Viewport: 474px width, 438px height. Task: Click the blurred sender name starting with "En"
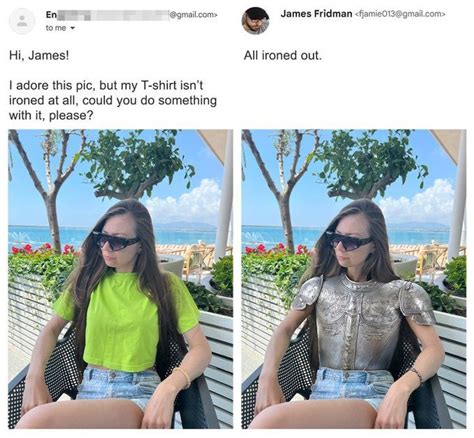coord(107,15)
